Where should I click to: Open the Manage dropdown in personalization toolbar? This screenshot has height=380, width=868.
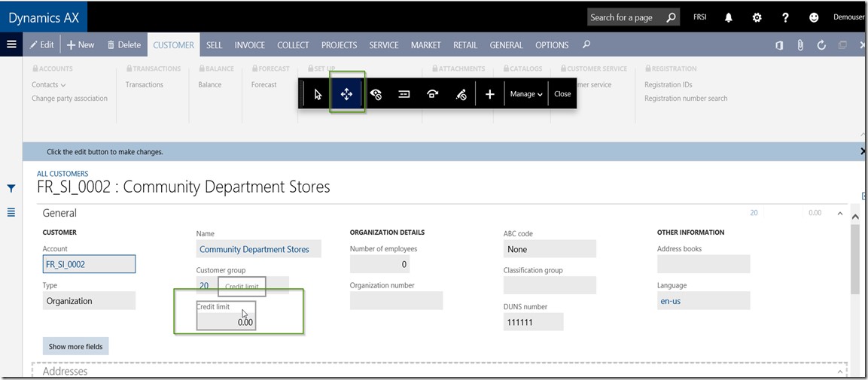(x=526, y=94)
